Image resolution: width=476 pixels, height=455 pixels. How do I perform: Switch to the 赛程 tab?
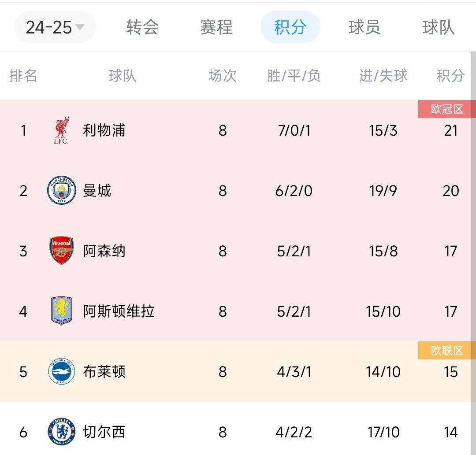pyautogui.click(x=216, y=27)
